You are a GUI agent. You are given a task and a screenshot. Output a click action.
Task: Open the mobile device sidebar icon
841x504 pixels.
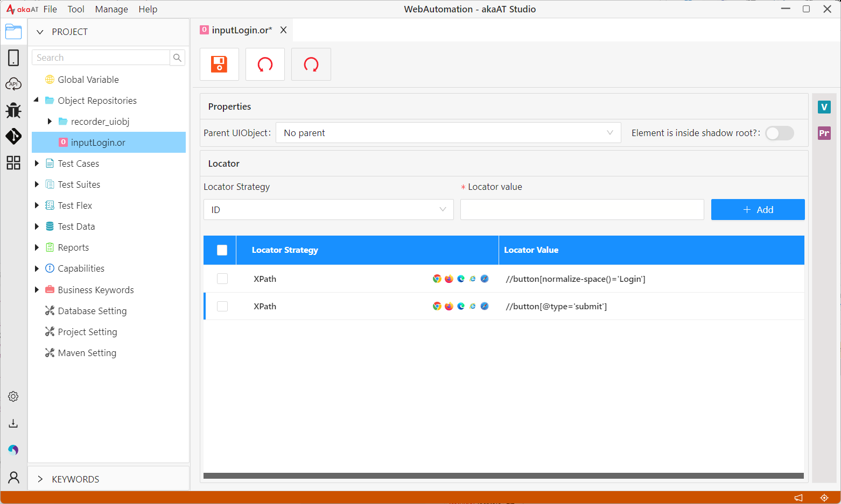[13, 58]
